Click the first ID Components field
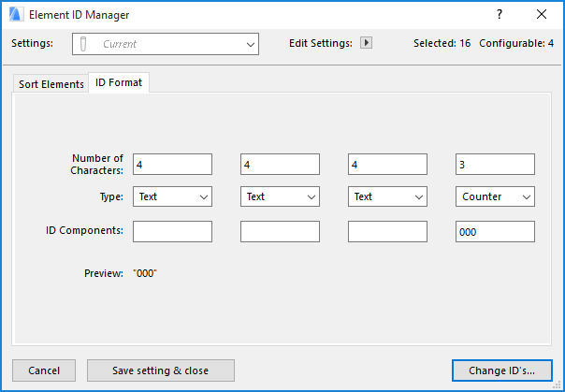This screenshot has width=565, height=392. click(172, 231)
